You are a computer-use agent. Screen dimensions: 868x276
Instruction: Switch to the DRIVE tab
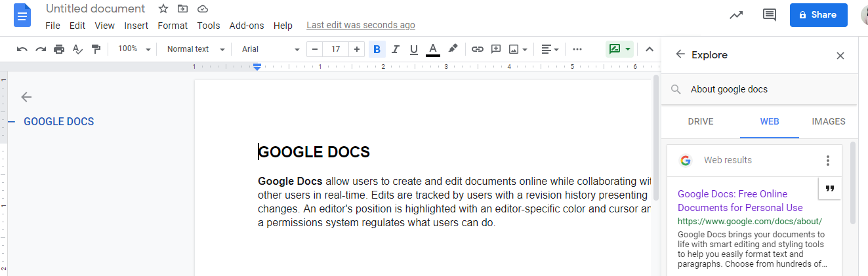tap(701, 121)
